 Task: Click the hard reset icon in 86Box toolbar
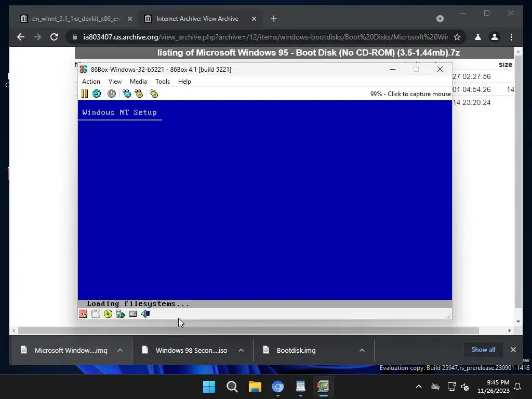[97, 94]
